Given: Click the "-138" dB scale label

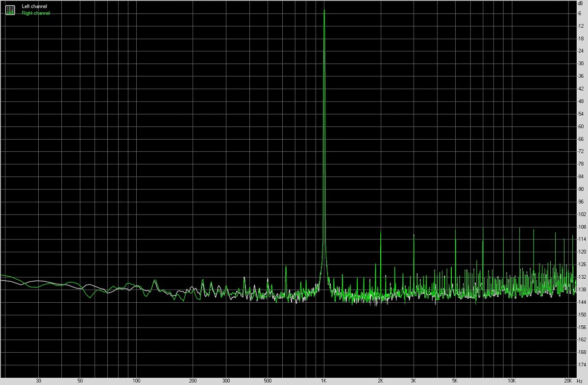Looking at the screenshot, I should 582,289.
